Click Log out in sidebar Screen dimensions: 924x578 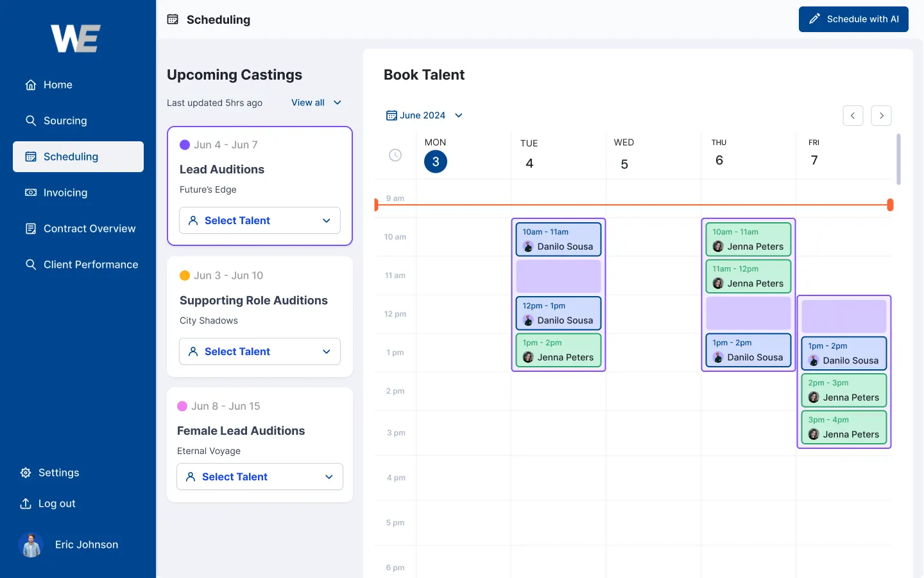pos(48,504)
